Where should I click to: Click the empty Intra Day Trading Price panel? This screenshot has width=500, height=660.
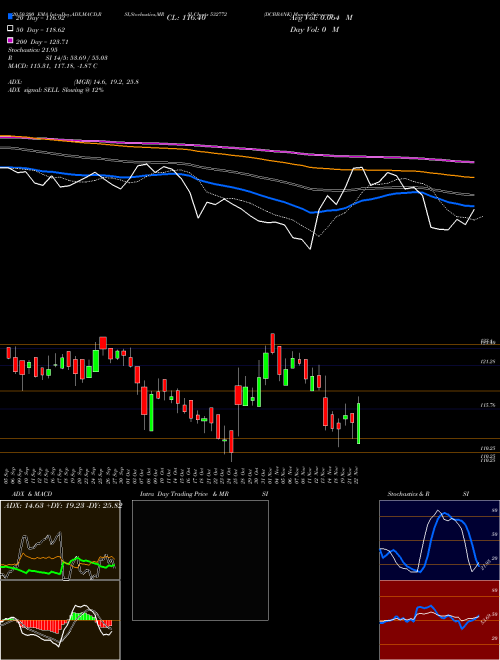click(x=200, y=560)
